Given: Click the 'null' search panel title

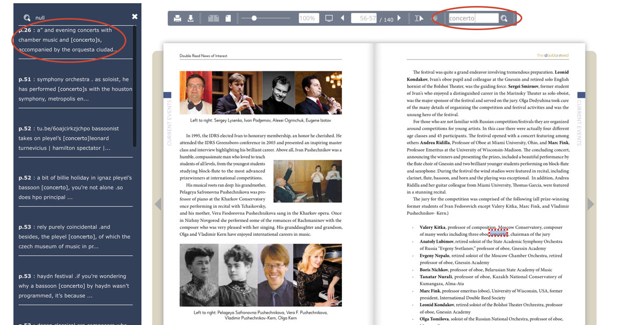Looking at the screenshot, I should pos(40,18).
